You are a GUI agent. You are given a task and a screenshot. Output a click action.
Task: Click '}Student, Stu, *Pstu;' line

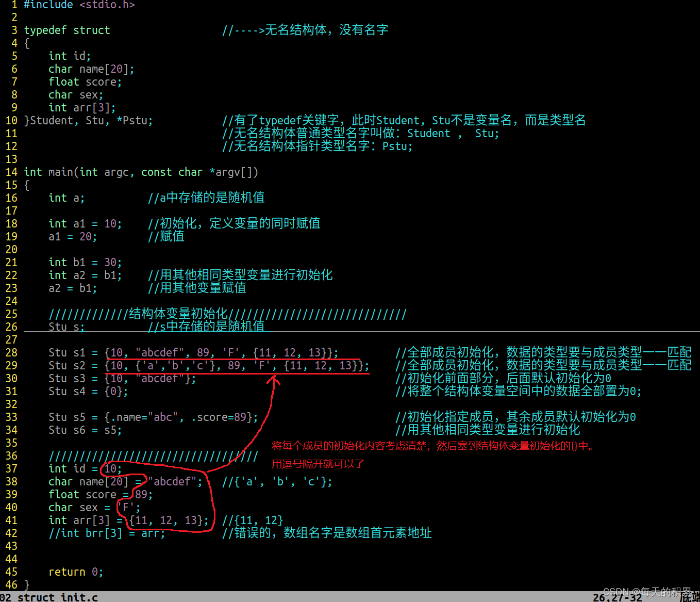(x=88, y=121)
